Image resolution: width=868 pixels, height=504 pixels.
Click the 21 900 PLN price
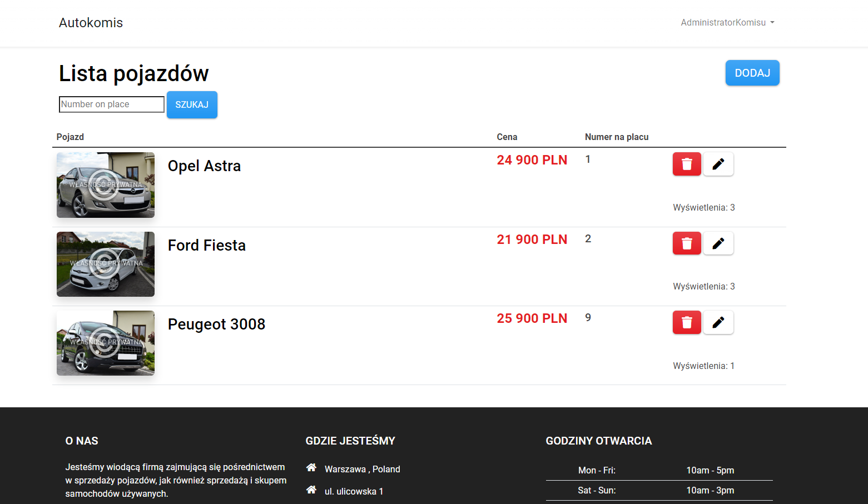click(x=532, y=239)
